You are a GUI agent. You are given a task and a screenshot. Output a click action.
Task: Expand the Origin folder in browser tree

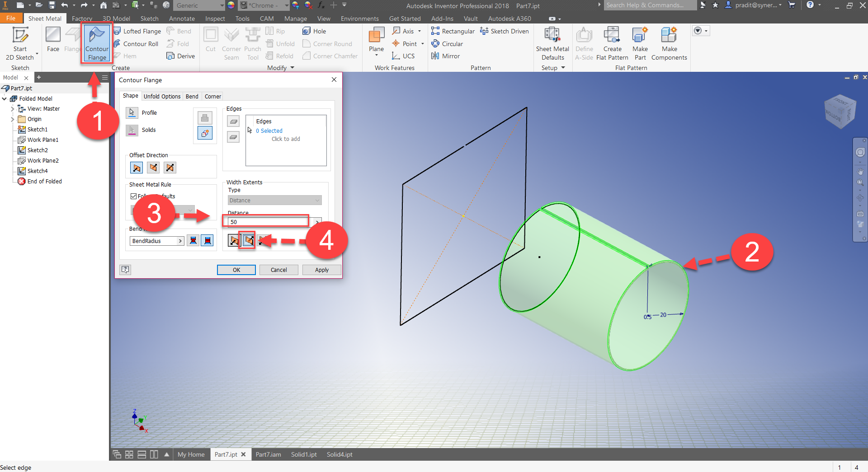pyautogui.click(x=13, y=119)
